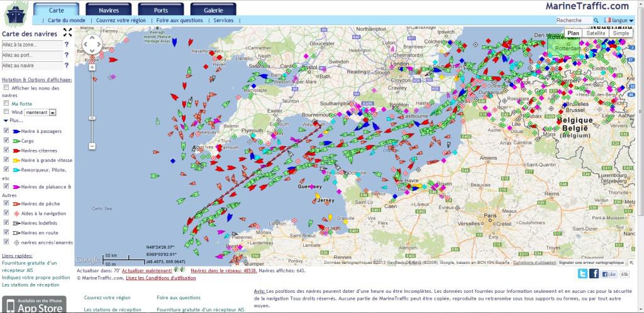Enable the Wind checkbox
Screen dimensions: 644x313
pyautogui.click(x=6, y=112)
